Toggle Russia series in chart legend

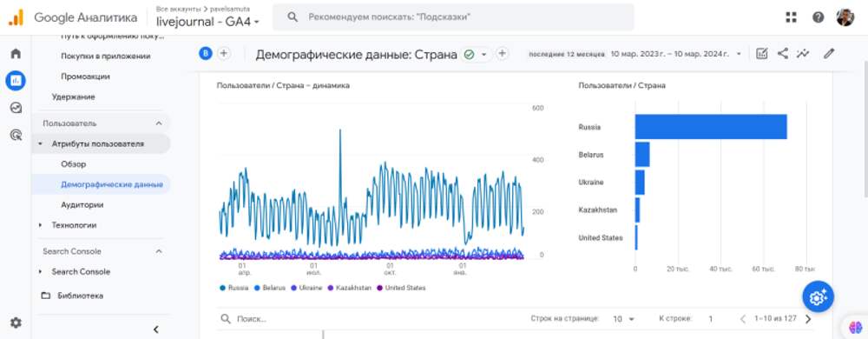pos(234,288)
